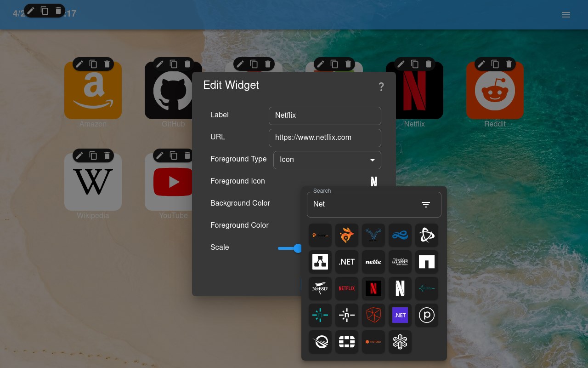Edit the GitHub widget
This screenshot has height=368, width=588.
coord(160,64)
